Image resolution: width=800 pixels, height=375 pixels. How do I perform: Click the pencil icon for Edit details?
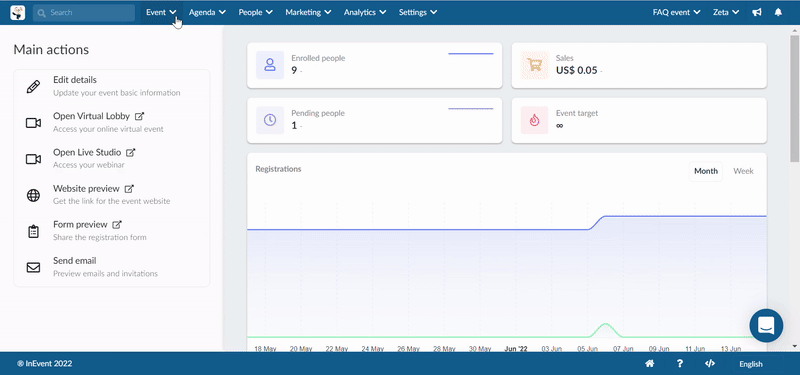click(x=33, y=87)
